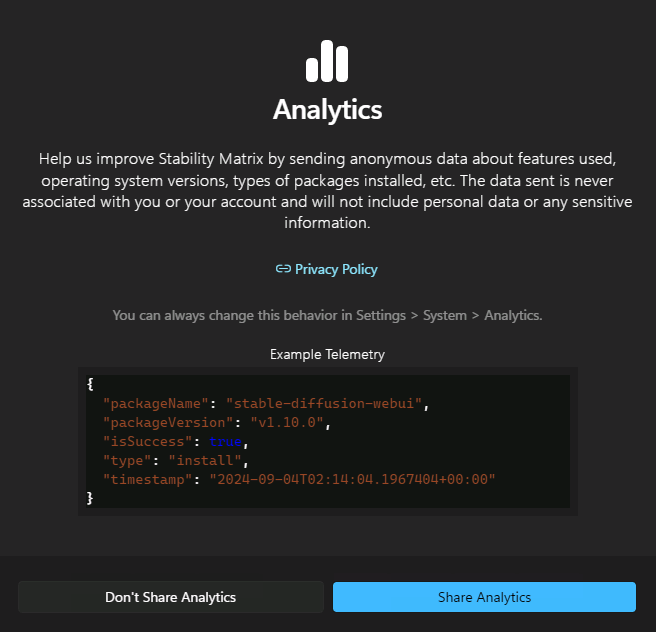Click the "packageName" key in telemetry code
The image size is (656, 632).
(155, 403)
